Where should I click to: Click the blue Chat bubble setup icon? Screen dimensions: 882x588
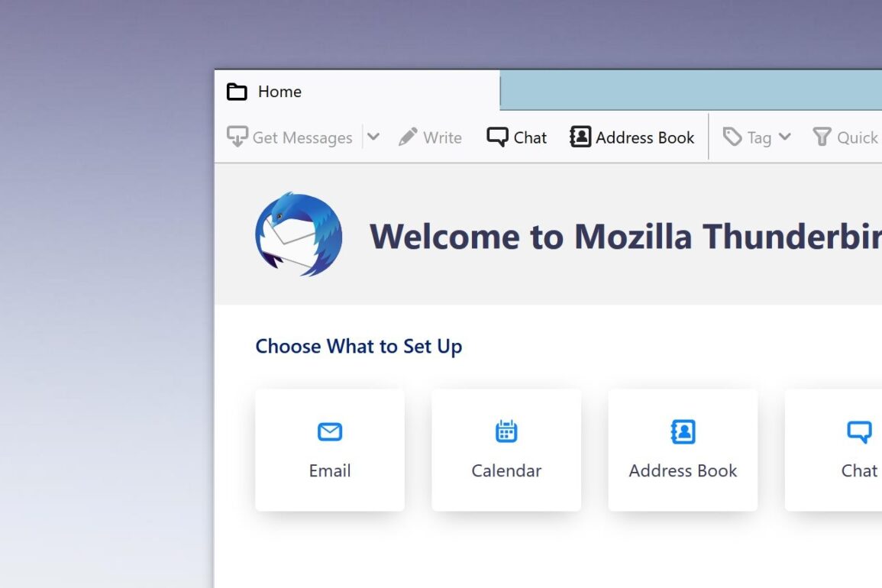859,432
